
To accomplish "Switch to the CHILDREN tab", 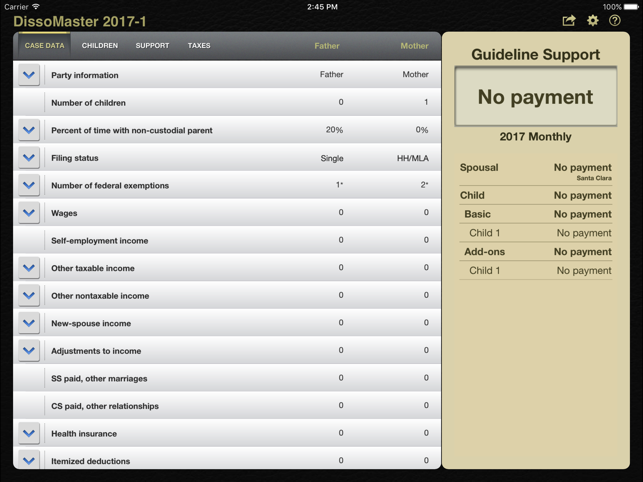I will (100, 46).
